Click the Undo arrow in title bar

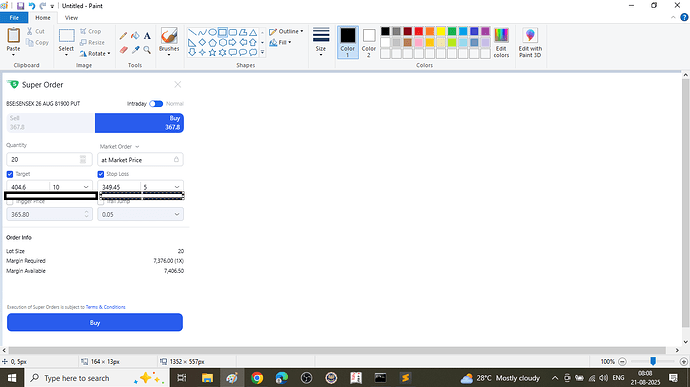(x=32, y=6)
